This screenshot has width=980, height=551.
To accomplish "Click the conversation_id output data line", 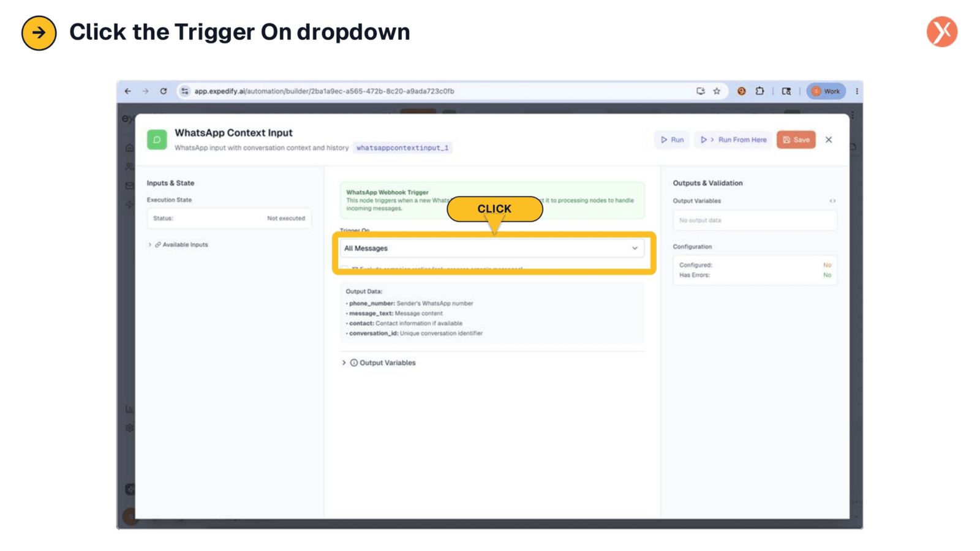I will (414, 334).
